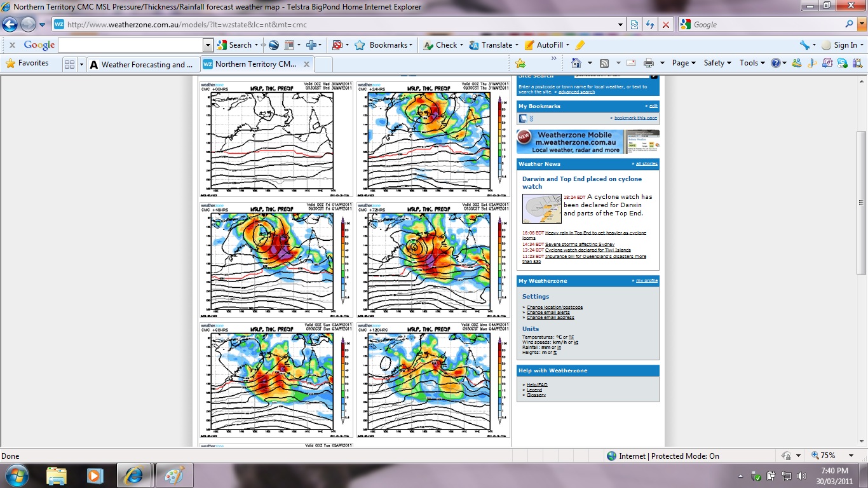This screenshot has width=868, height=488.
Task: Open the Legend link
Action: coord(534,390)
